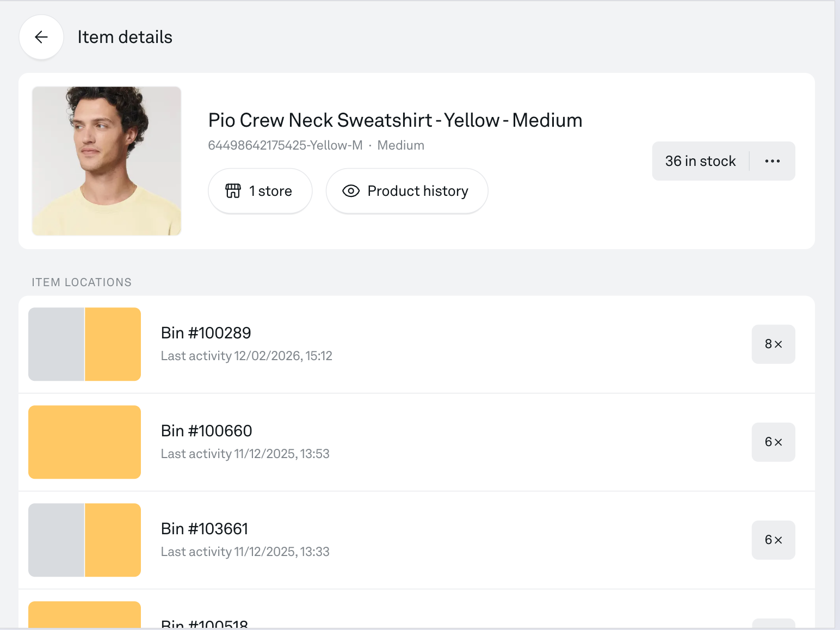Viewport: 840px width, 630px height.
Task: Click the Item details page title
Action: (x=125, y=37)
